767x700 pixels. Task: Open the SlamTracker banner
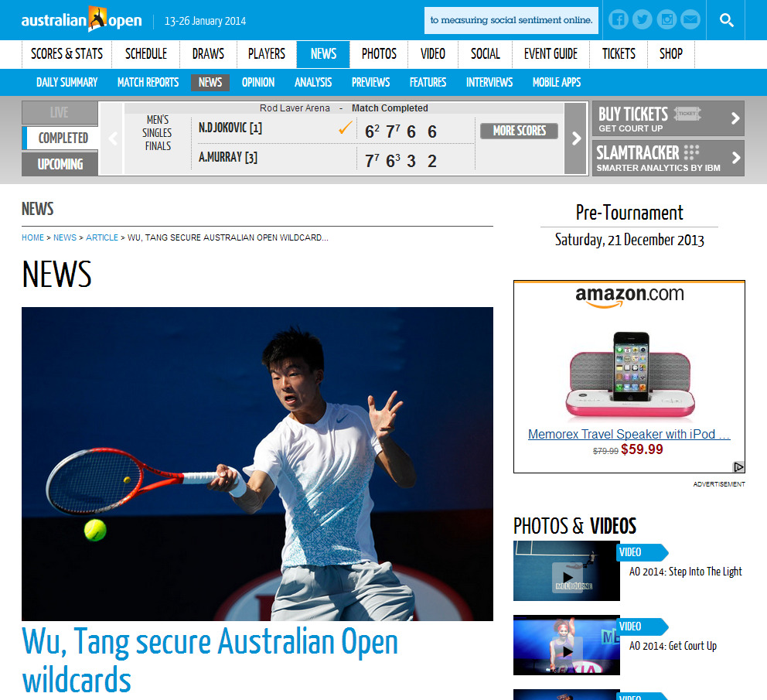point(668,158)
